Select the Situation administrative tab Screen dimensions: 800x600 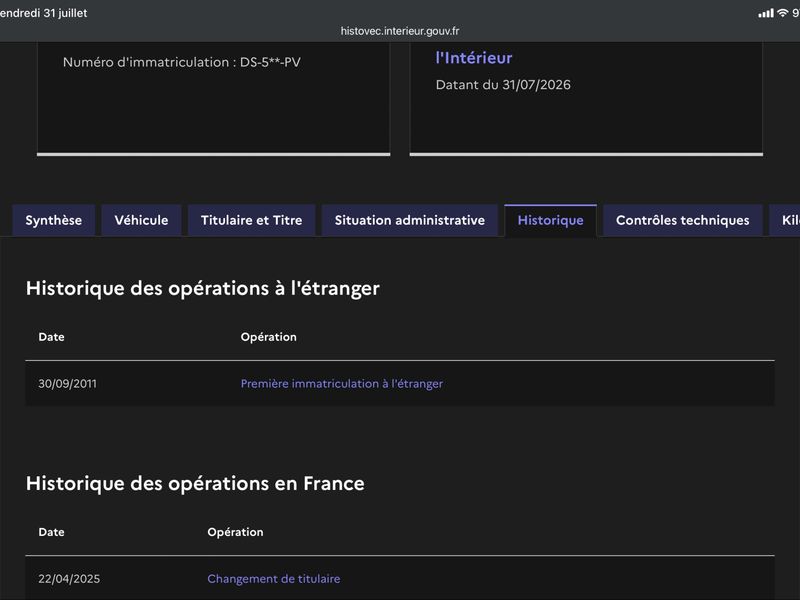[410, 220]
